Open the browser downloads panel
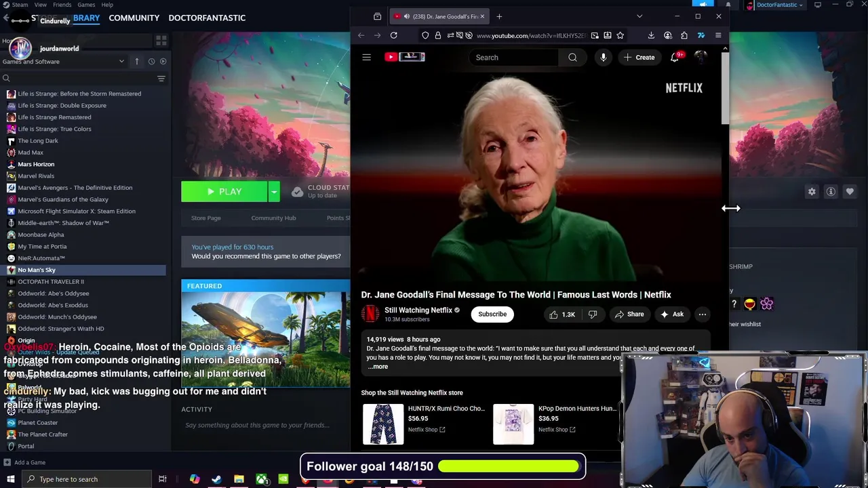The width and height of the screenshot is (868, 488). 651,35
